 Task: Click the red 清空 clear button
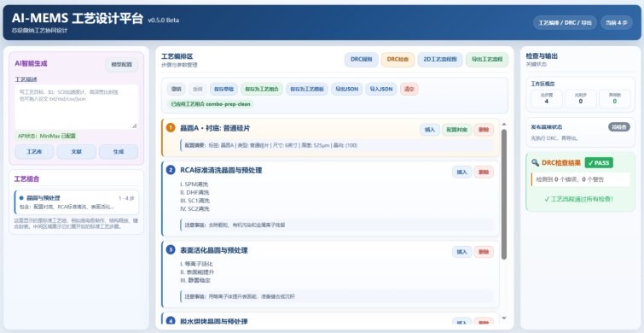409,89
